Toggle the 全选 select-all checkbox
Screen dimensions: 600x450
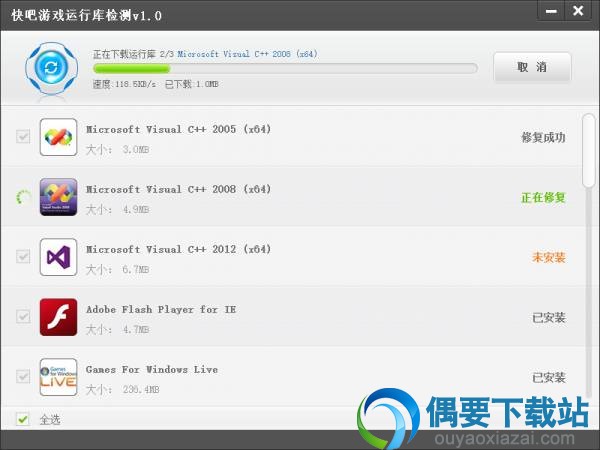click(x=23, y=419)
